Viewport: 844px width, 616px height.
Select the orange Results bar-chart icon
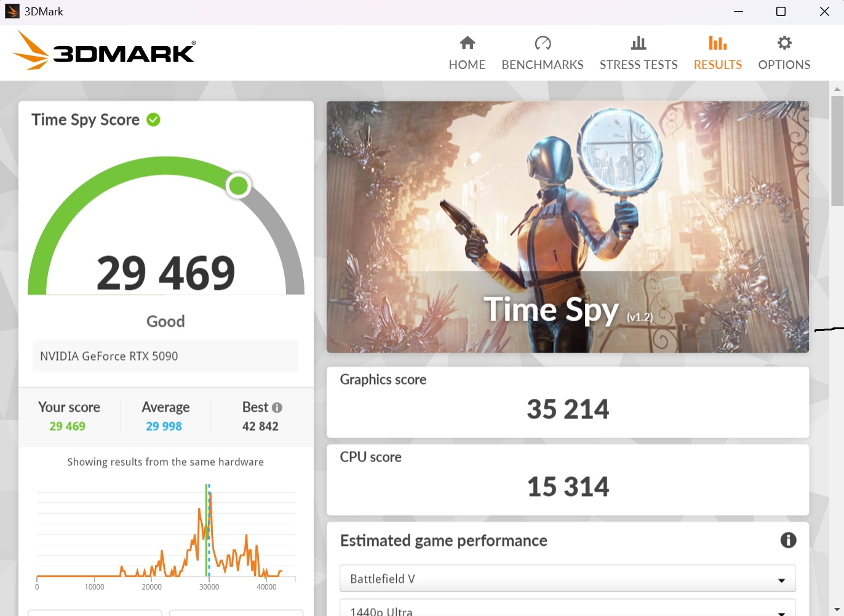tap(717, 42)
